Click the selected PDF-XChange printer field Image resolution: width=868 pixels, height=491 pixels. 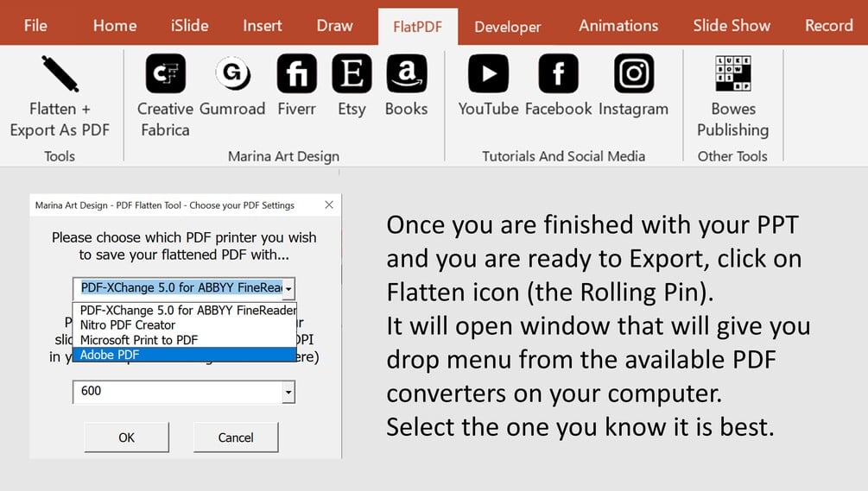(x=178, y=288)
